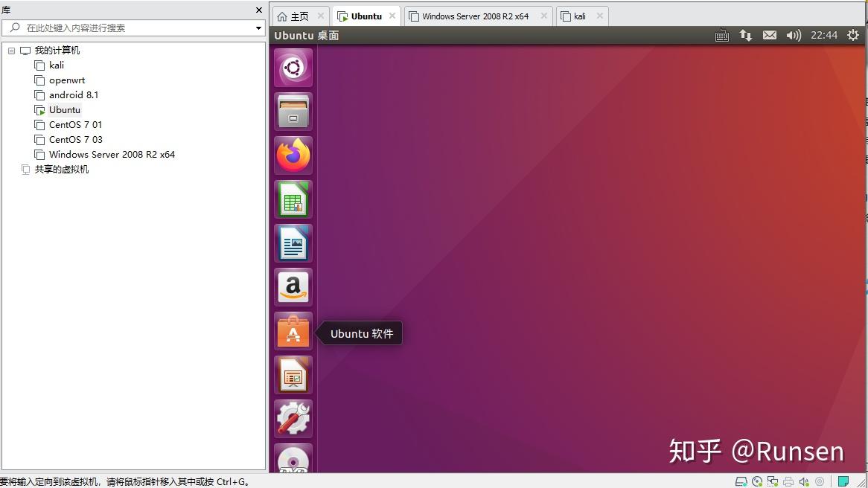Click the DVD disc launcher icon
Screen dimensions: 868x488
[293, 459]
